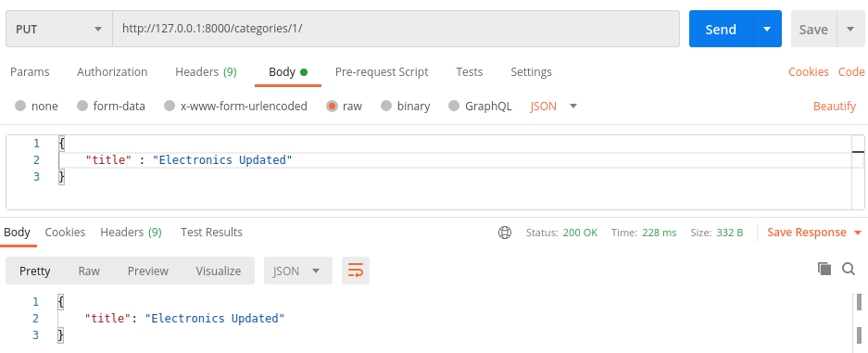Image resolution: width=868 pixels, height=353 pixels.
Task: Select the form-data radio option
Action: click(x=82, y=107)
